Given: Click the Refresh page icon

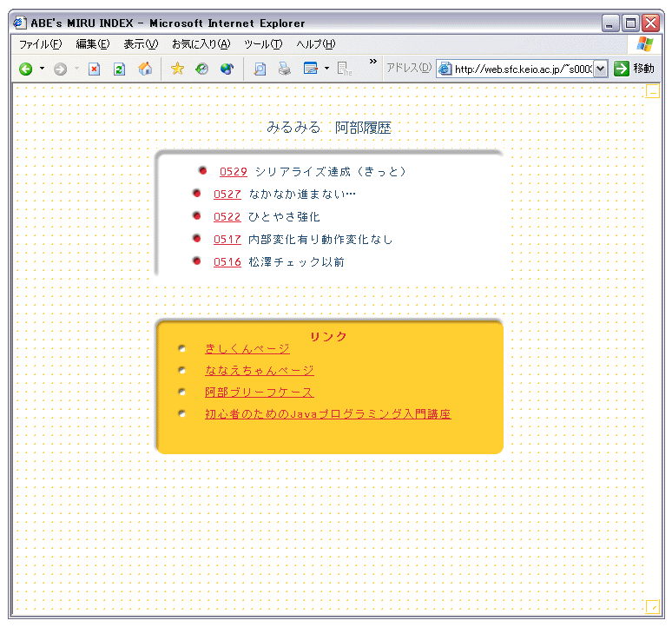Looking at the screenshot, I should pos(119,69).
